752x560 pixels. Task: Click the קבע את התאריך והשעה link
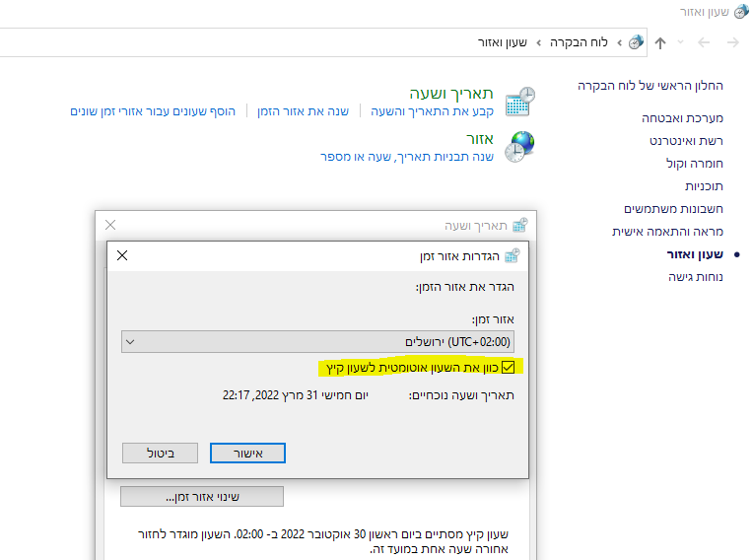tap(432, 111)
